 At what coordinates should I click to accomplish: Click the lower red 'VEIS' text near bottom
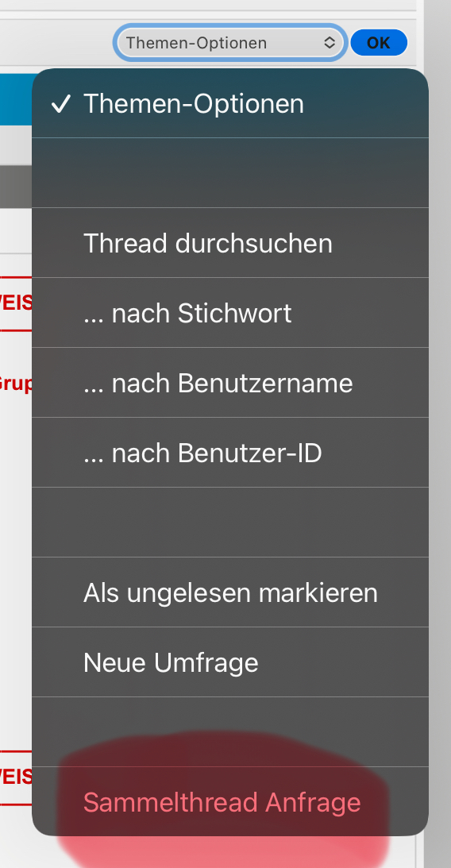pos(16,777)
